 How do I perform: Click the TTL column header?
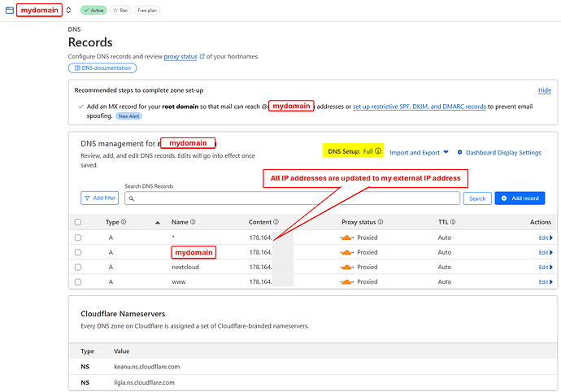point(443,222)
